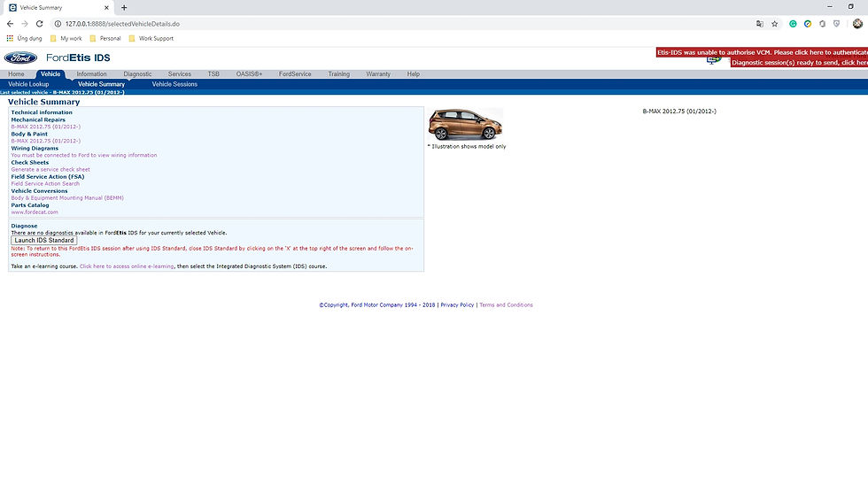Click the Ford oval logo
Viewport: 868px width, 477px height.
click(21, 58)
